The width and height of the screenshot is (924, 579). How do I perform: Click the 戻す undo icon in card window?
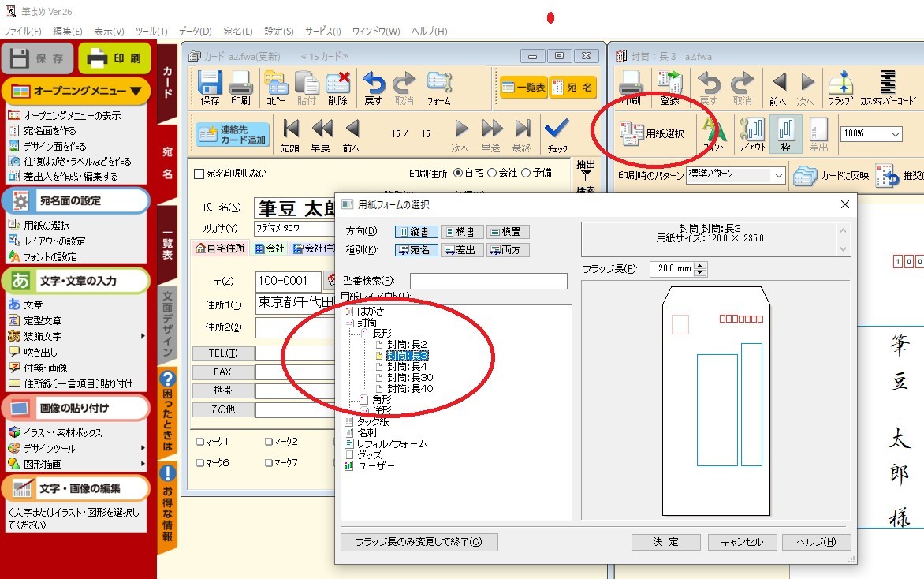(373, 88)
